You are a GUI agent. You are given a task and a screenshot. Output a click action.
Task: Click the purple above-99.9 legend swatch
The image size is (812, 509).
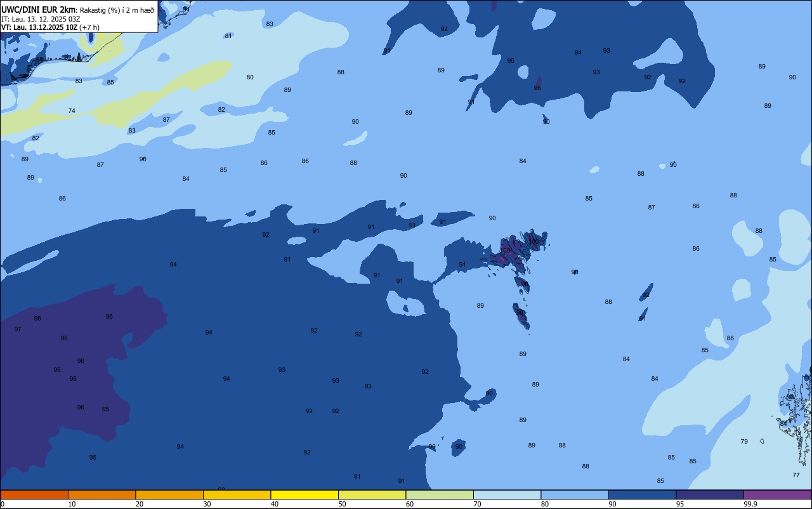[777, 494]
